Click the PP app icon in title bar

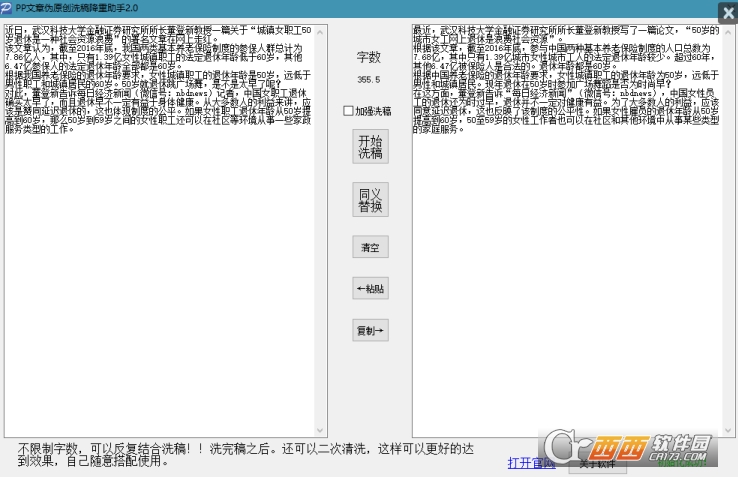pos(7,8)
